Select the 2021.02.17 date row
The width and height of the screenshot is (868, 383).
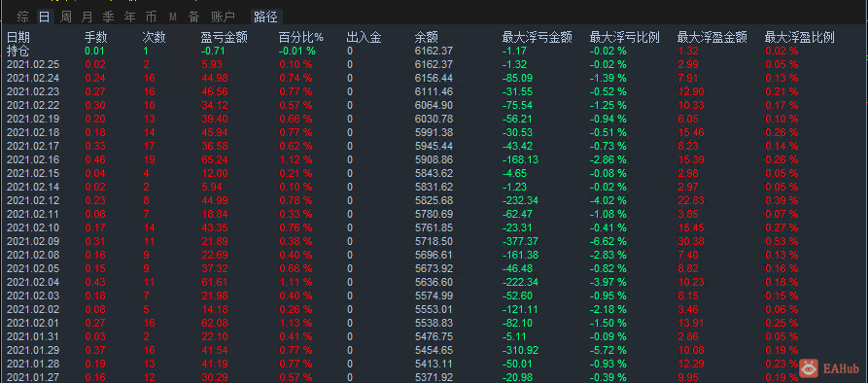tap(32, 146)
